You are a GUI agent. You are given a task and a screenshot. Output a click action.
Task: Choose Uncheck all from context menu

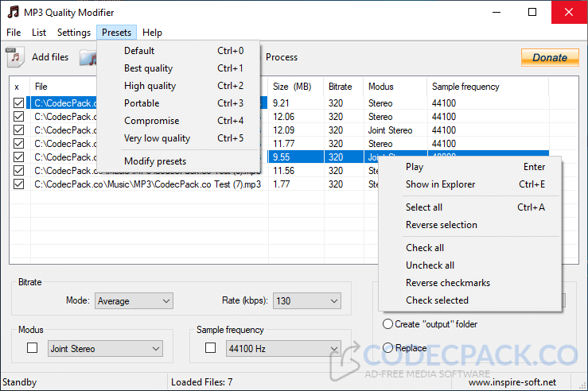pyautogui.click(x=470, y=265)
